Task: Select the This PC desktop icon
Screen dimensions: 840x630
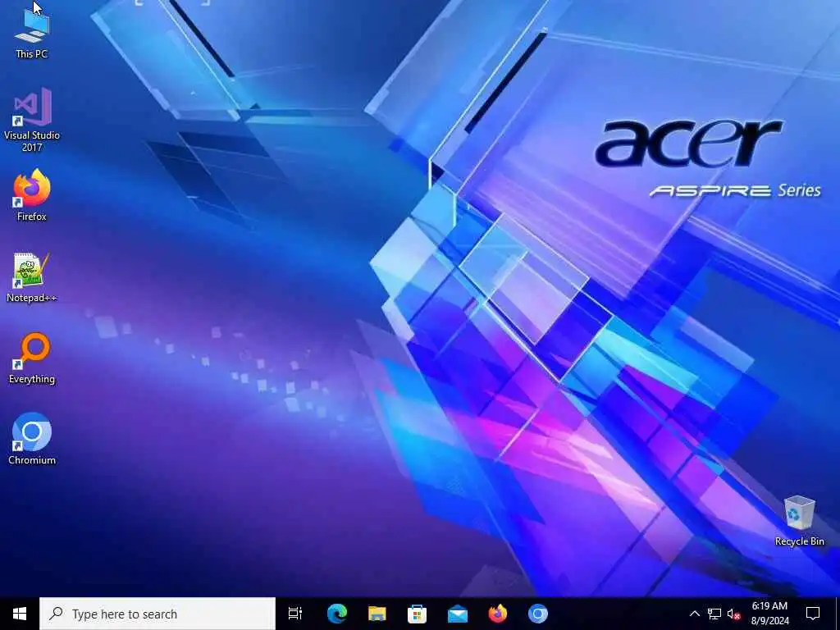Action: click(32, 32)
